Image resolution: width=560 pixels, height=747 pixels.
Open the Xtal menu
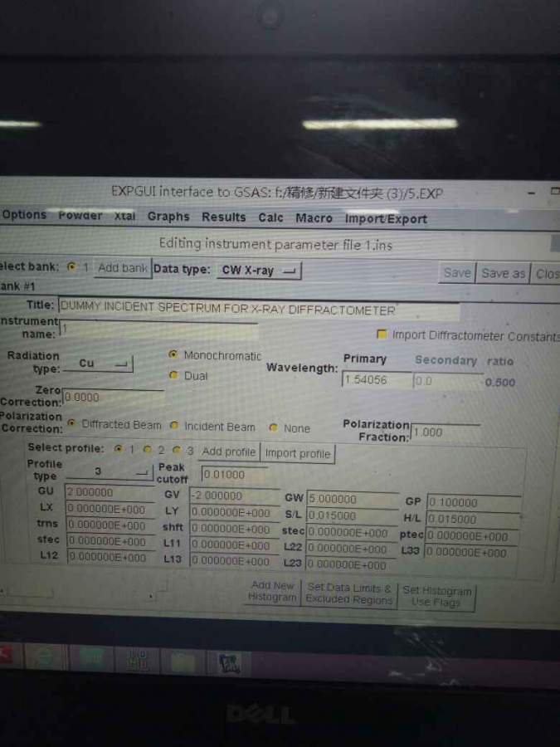[x=124, y=216]
